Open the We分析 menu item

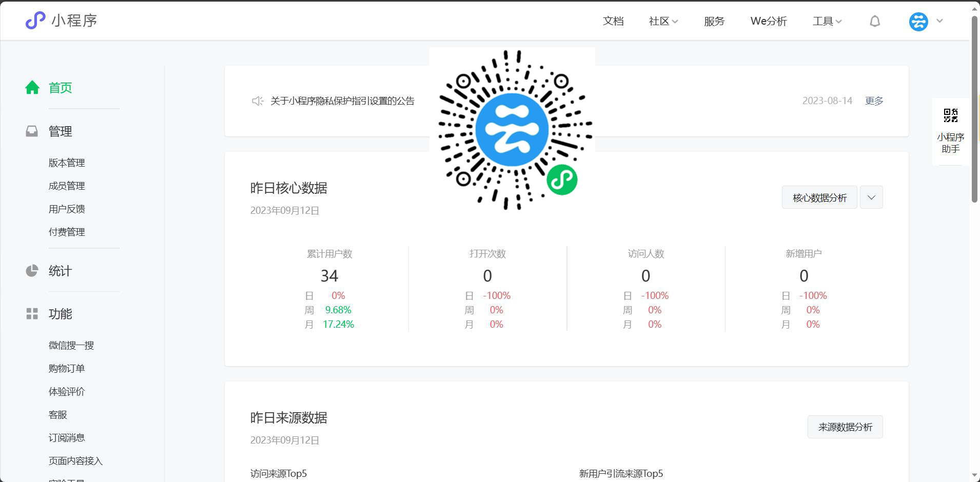tap(769, 21)
